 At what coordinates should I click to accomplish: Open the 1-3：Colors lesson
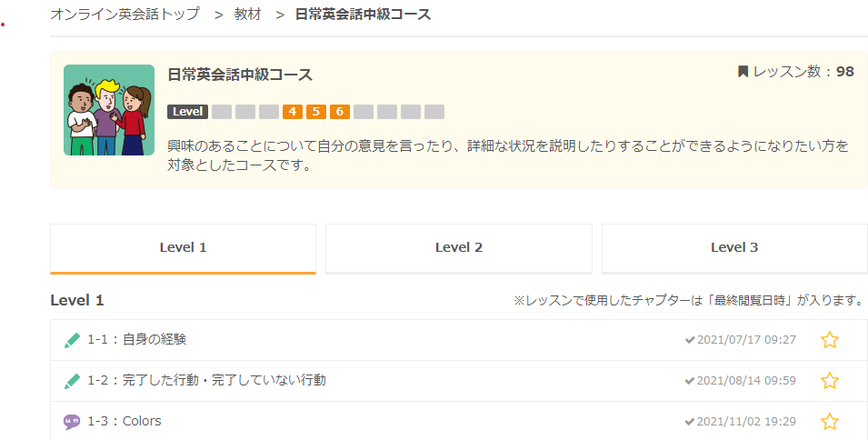(x=125, y=422)
